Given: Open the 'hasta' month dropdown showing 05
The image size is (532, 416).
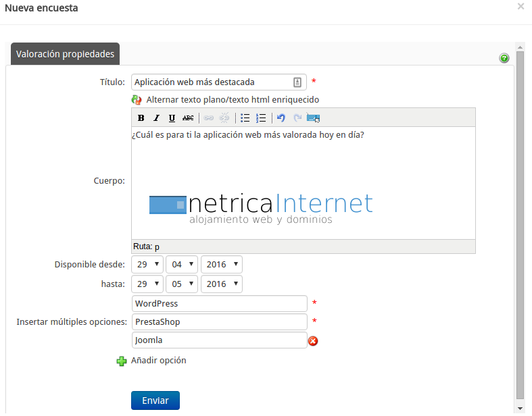Looking at the screenshot, I should click(x=182, y=284).
